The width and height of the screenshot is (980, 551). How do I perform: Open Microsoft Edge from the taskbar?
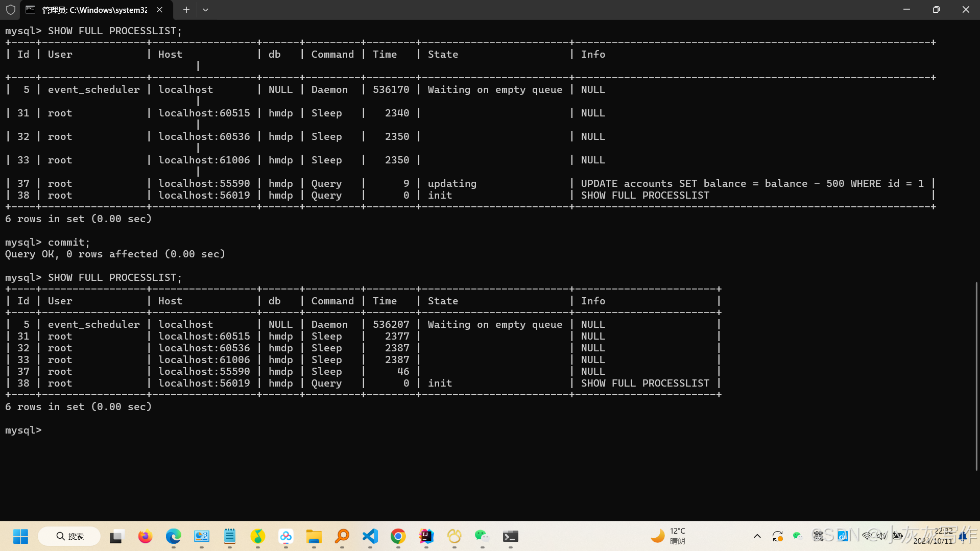[x=174, y=536]
